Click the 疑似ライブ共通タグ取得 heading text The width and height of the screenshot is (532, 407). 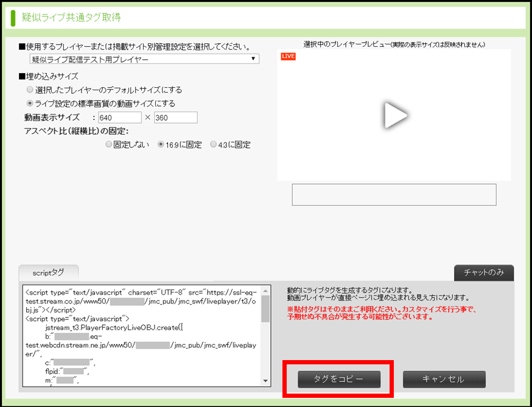pyautogui.click(x=71, y=17)
